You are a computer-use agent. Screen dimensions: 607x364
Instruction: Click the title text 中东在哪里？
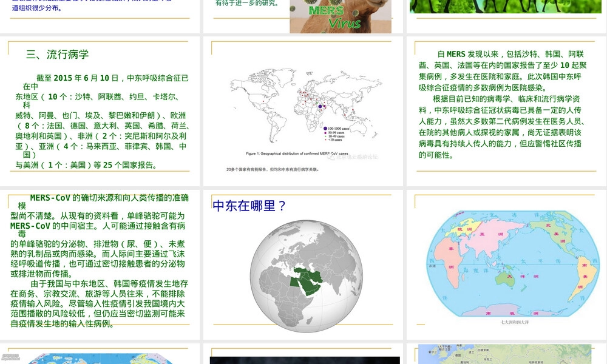click(x=249, y=206)
